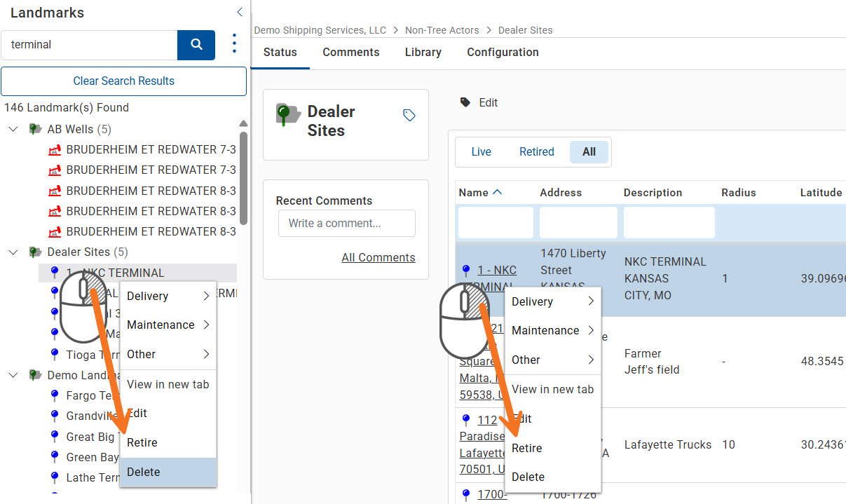This screenshot has width=846, height=504.
Task: Choose Delete in the left context menu
Action: (x=168, y=472)
